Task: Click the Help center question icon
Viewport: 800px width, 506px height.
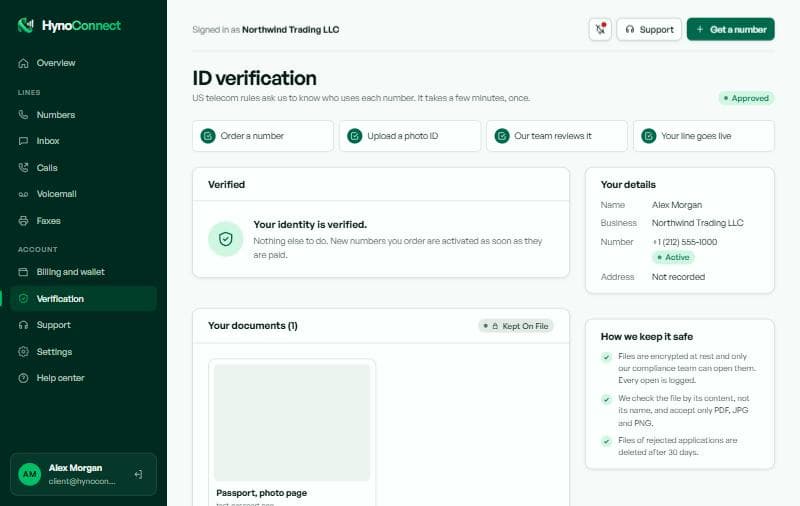Action: coord(23,378)
